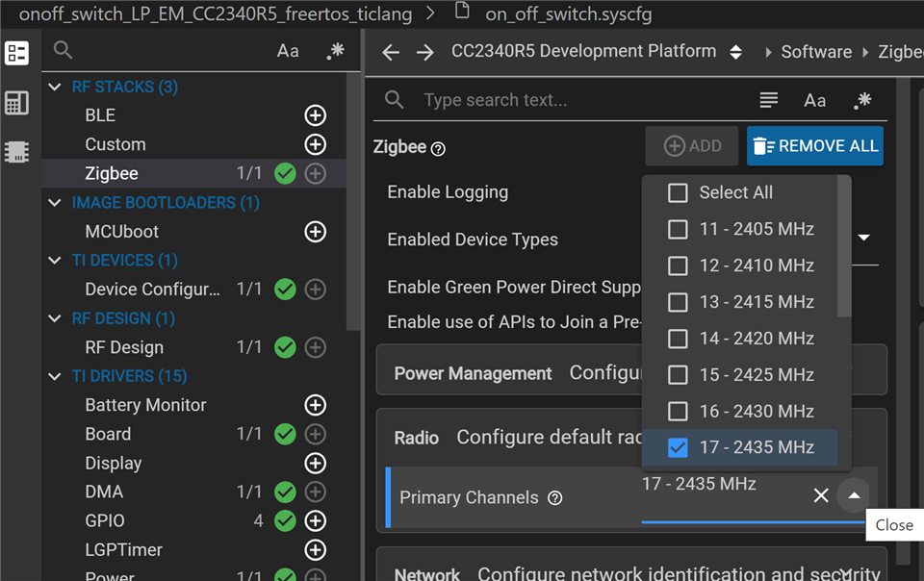Open on_off_switch.syscfg file breadcrumb

[x=569, y=14]
